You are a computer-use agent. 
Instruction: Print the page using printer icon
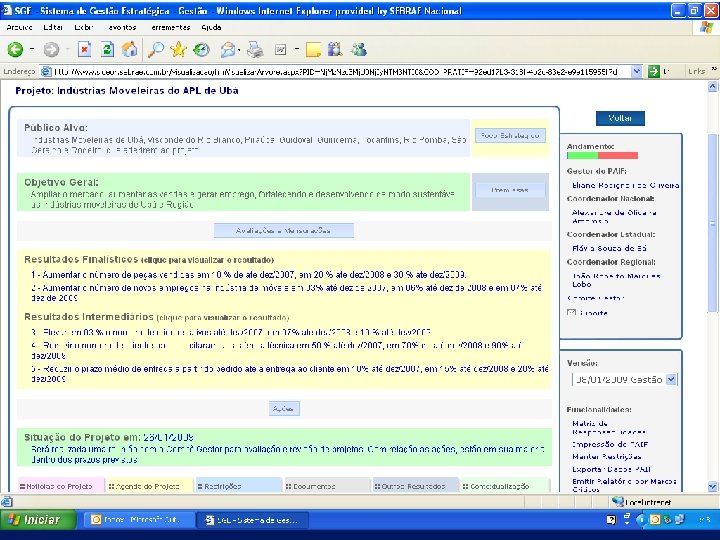pos(255,49)
